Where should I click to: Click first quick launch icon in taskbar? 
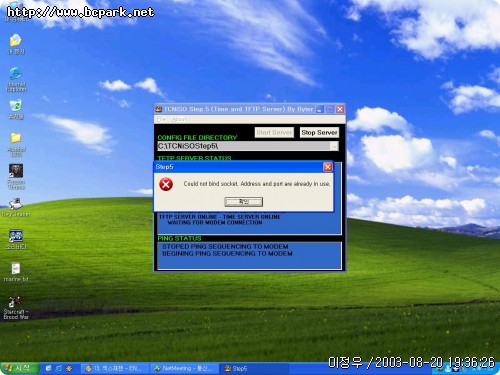pyautogui.click(x=49, y=368)
